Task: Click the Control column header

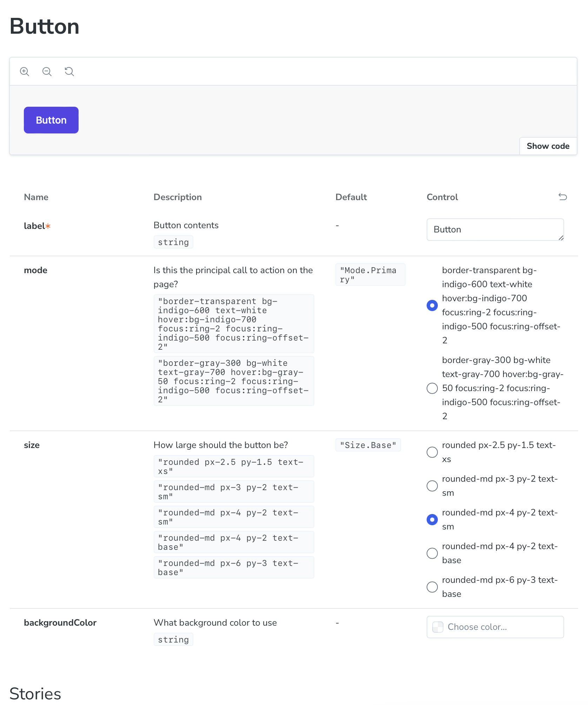Action: [x=442, y=197]
